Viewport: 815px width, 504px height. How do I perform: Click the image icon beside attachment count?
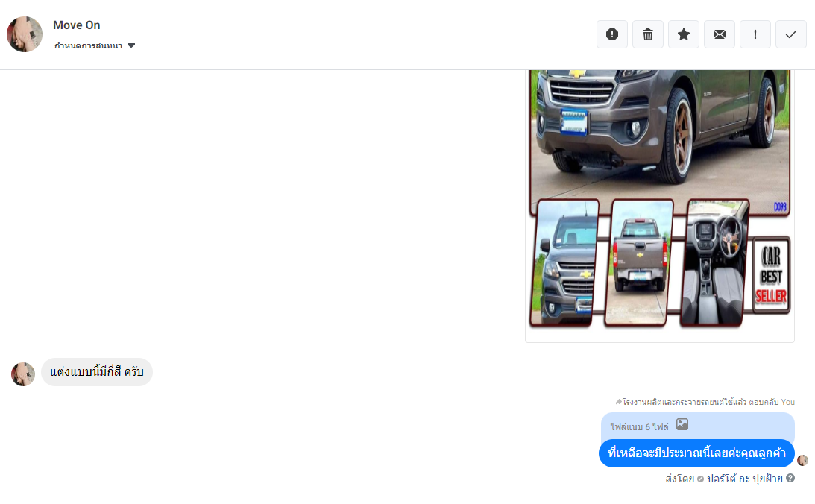pos(682,424)
